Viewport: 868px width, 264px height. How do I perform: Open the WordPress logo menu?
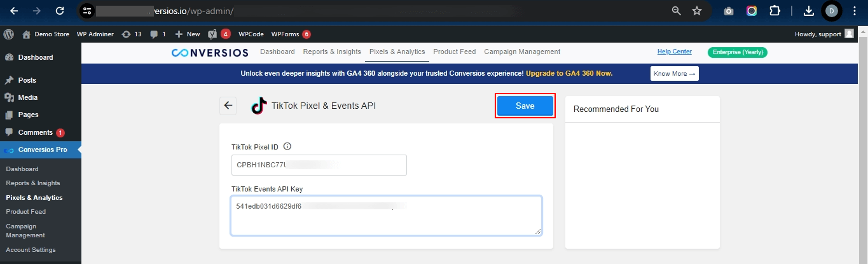9,34
